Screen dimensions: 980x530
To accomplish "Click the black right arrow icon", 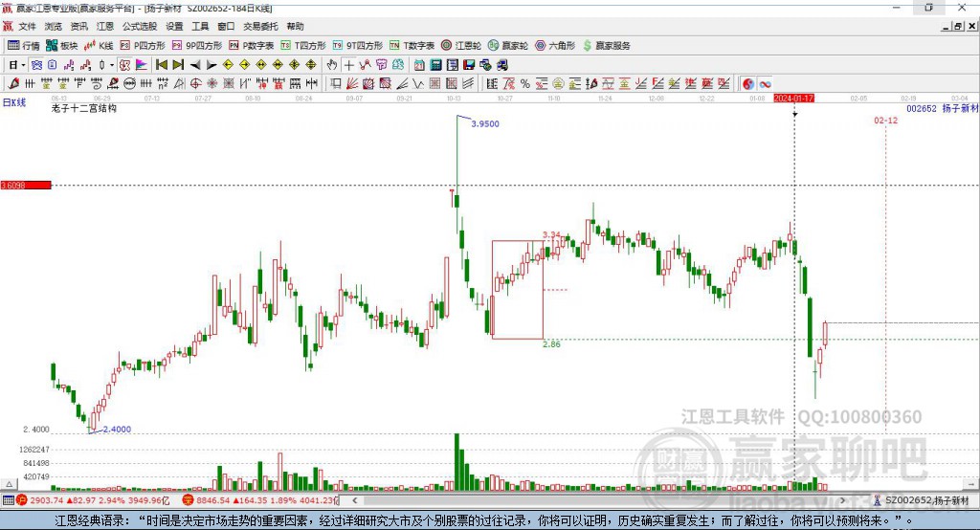I will [x=212, y=65].
